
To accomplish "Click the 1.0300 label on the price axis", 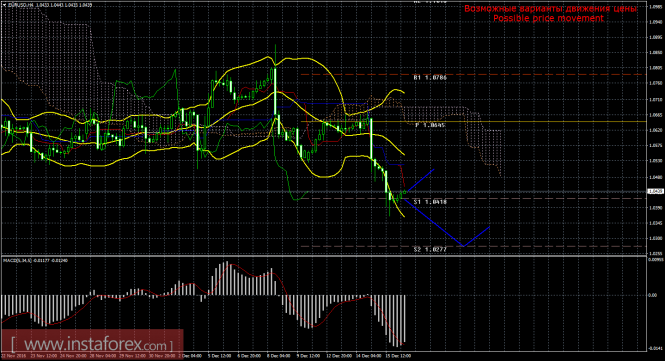I will point(654,238).
